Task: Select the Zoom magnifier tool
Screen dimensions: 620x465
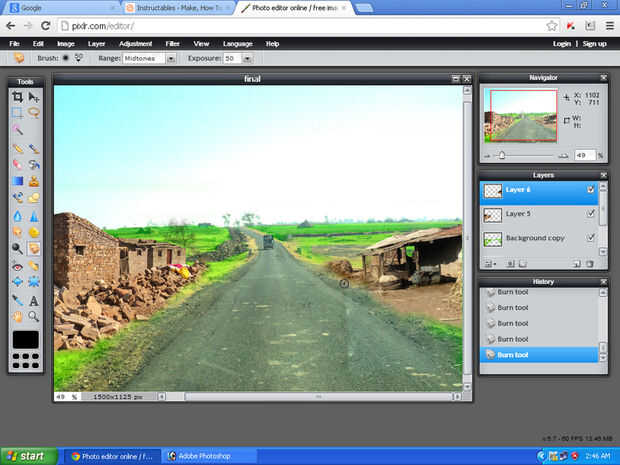Action: tap(34, 316)
